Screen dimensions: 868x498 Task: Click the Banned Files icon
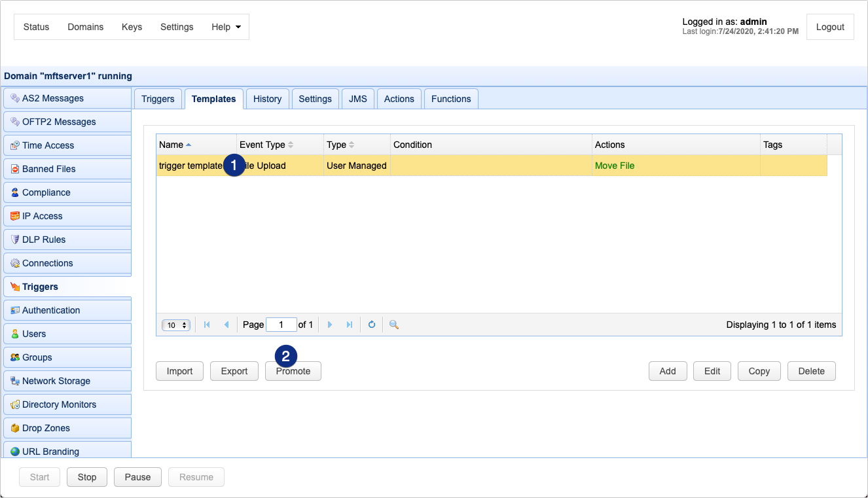15,169
